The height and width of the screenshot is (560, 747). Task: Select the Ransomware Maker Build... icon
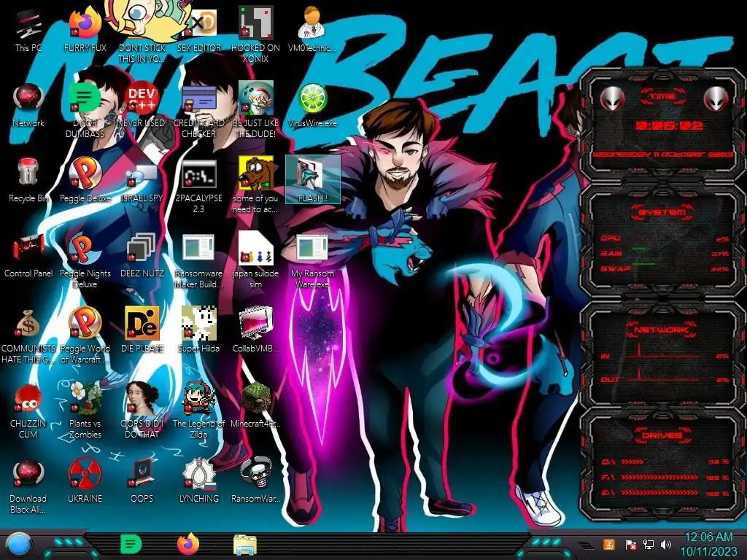pyautogui.click(x=198, y=261)
